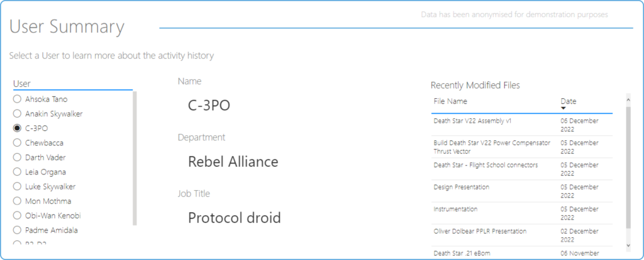Sort by the File Name column header

pos(450,101)
